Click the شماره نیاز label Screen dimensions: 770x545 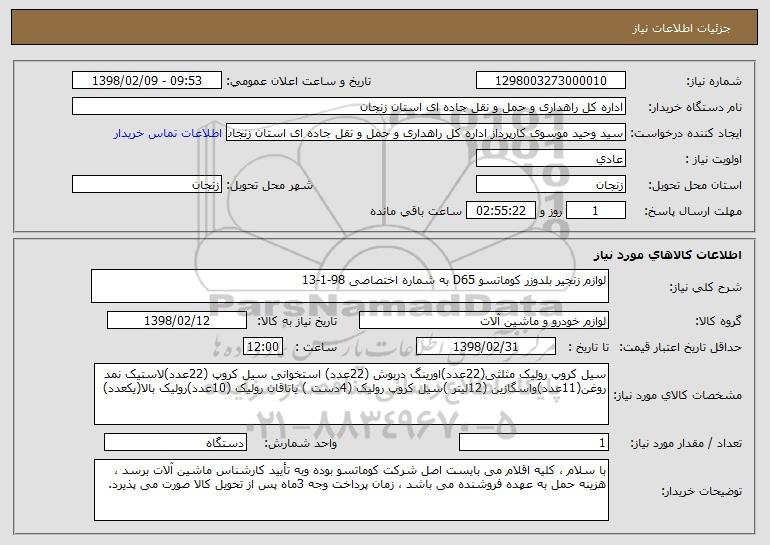[714, 81]
